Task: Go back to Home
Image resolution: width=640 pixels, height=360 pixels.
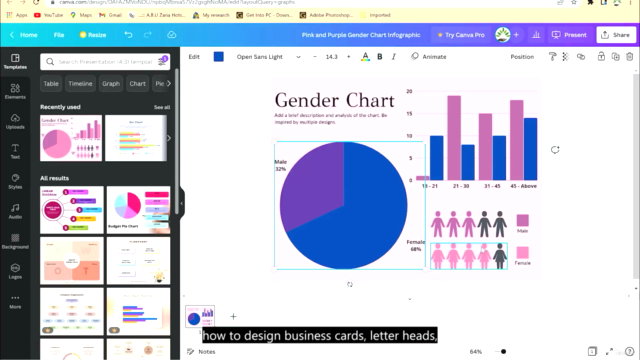Action: 24,35
